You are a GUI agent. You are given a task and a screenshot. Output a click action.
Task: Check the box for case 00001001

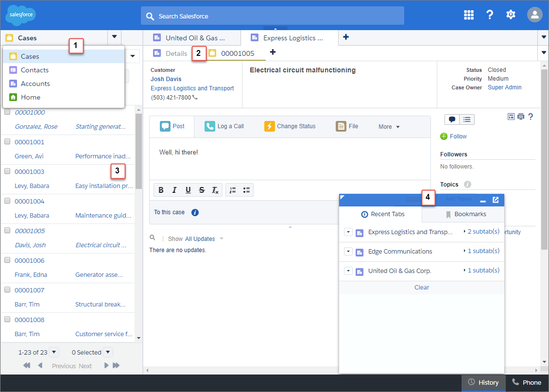pos(7,141)
